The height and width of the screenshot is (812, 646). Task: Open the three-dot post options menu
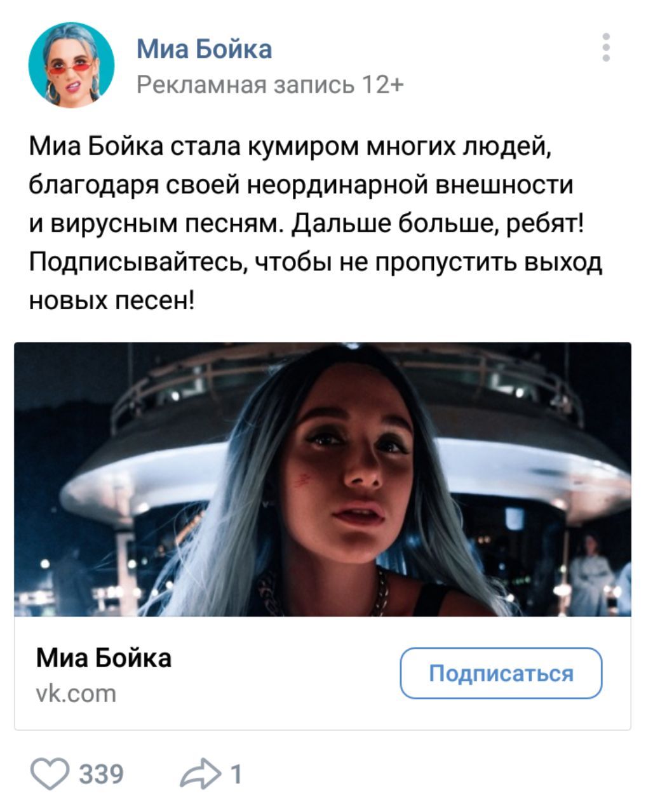tap(606, 48)
